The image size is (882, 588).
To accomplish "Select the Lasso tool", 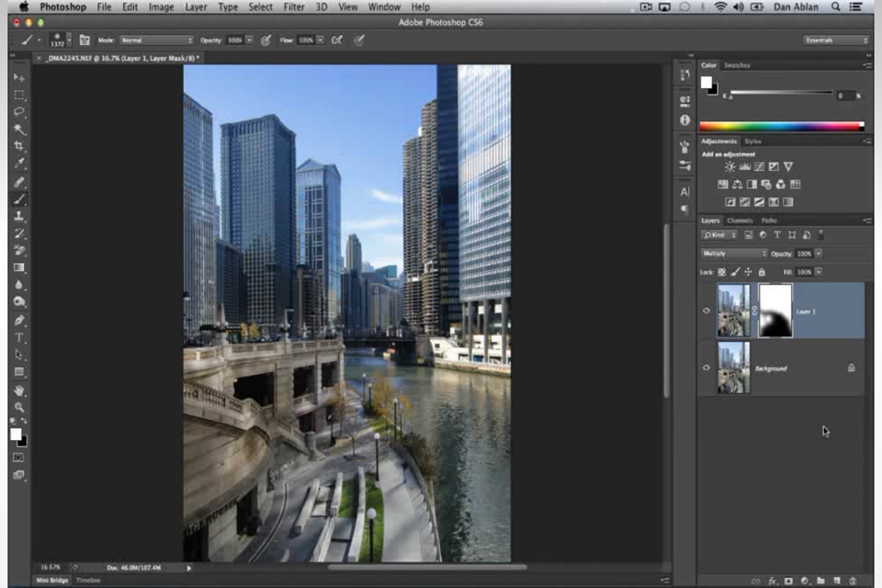I will [19, 112].
